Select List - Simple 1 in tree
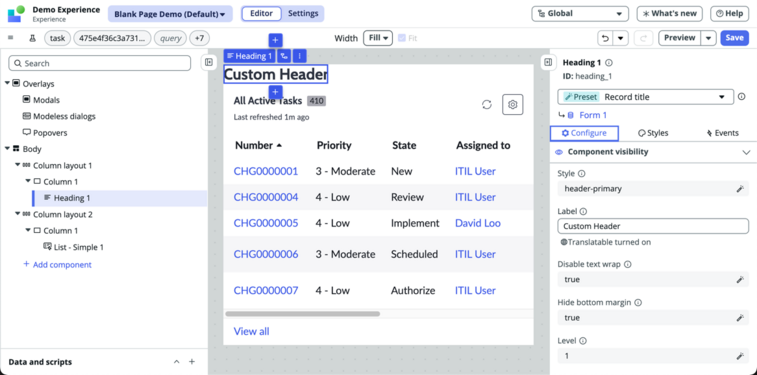The image size is (757, 375). [x=73, y=247]
